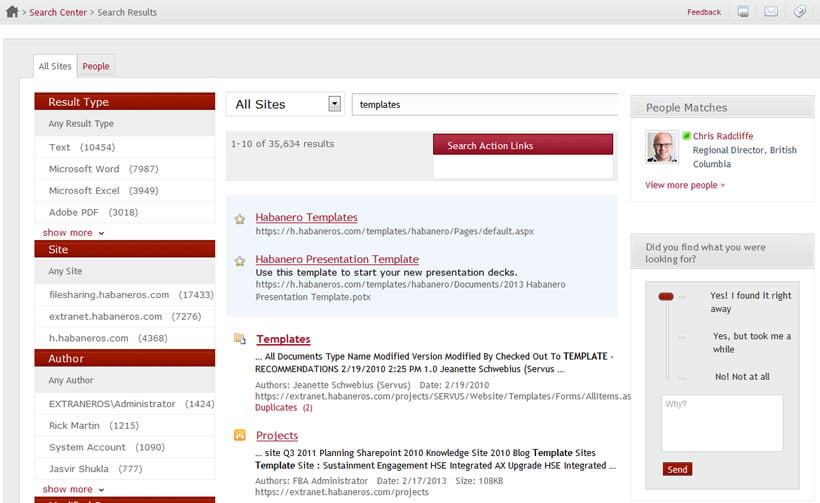Viewport: 820px width, 503px height.
Task: Open the Projects search result
Action: click(x=277, y=435)
